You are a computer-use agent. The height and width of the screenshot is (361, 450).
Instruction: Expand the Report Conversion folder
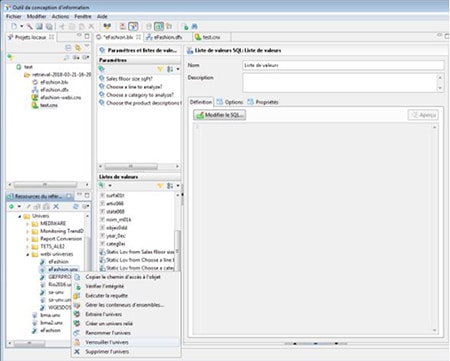27,239
